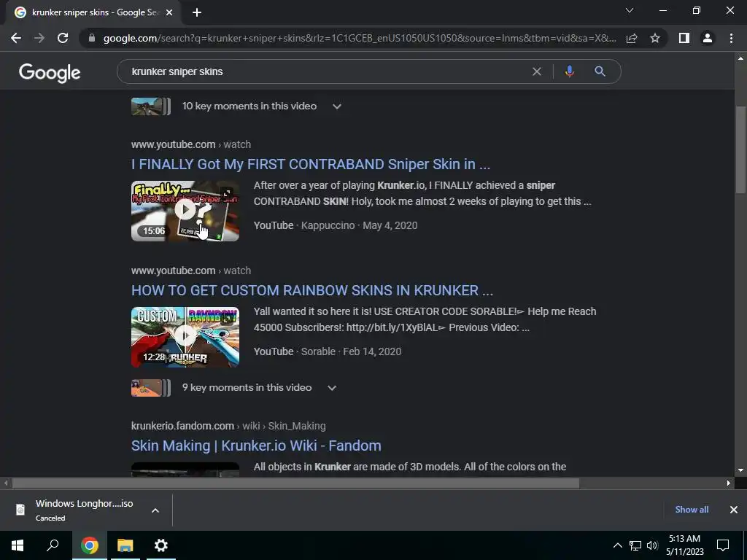
Task: Bookmark this page with the star icon
Action: (655, 38)
